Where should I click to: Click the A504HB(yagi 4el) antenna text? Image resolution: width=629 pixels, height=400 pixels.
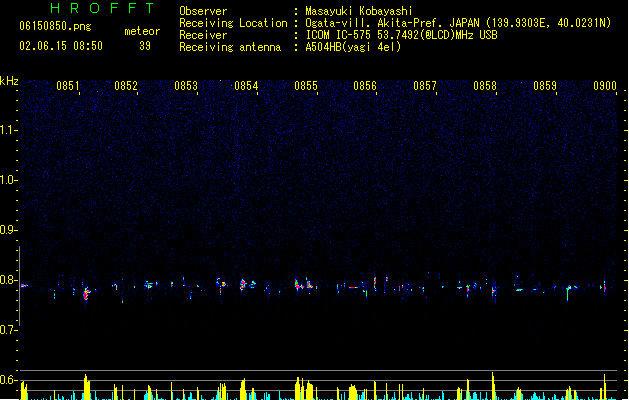[x=353, y=47]
